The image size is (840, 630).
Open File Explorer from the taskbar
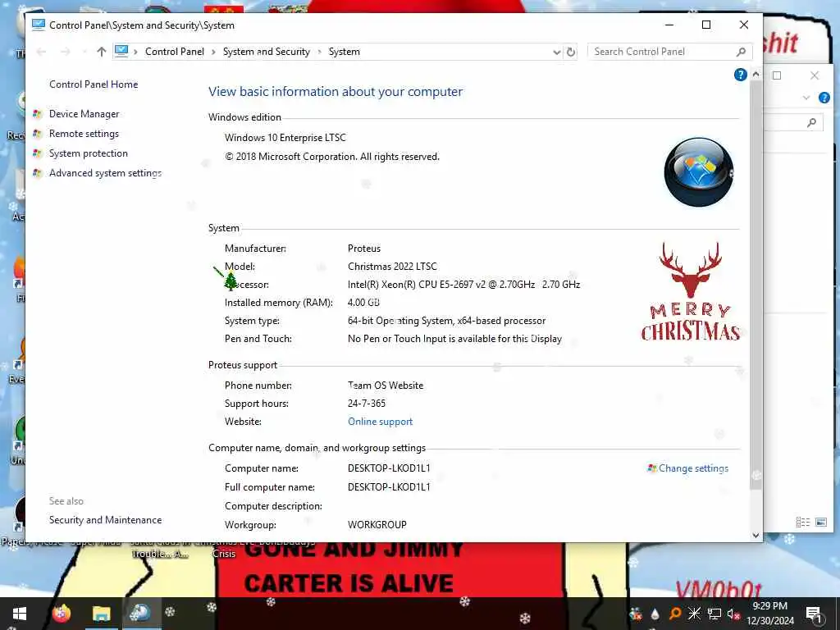point(101,614)
